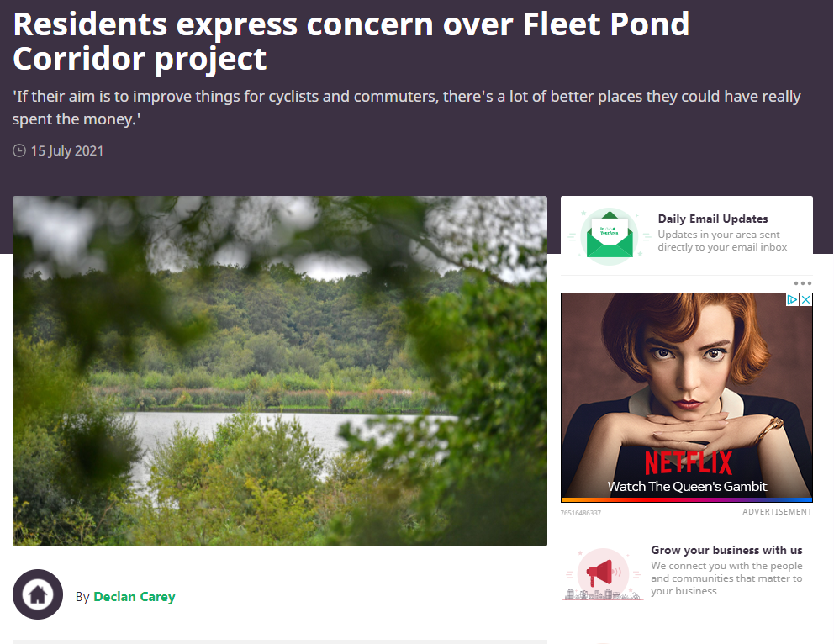Click the Fleet Pond article photo
This screenshot has height=644, width=834.
[x=280, y=371]
